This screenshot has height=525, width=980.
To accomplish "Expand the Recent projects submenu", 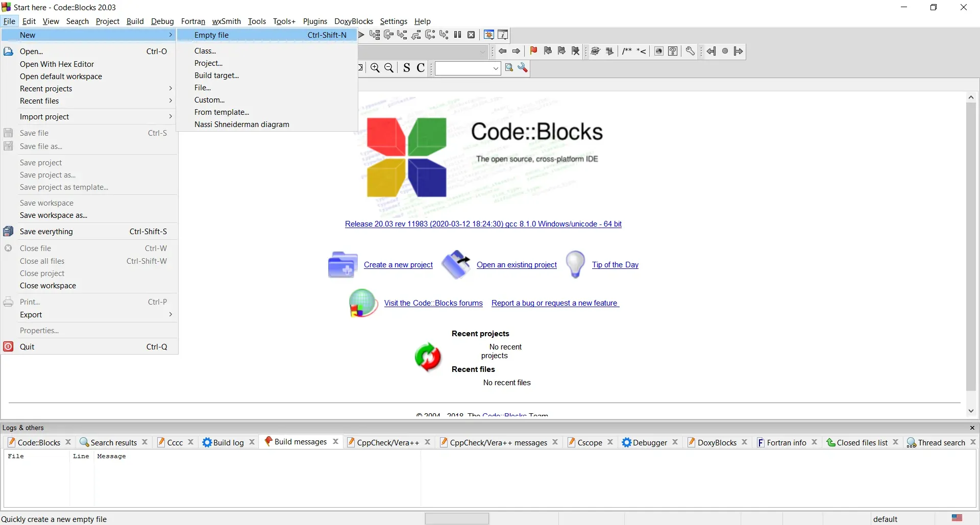I will click(90, 88).
